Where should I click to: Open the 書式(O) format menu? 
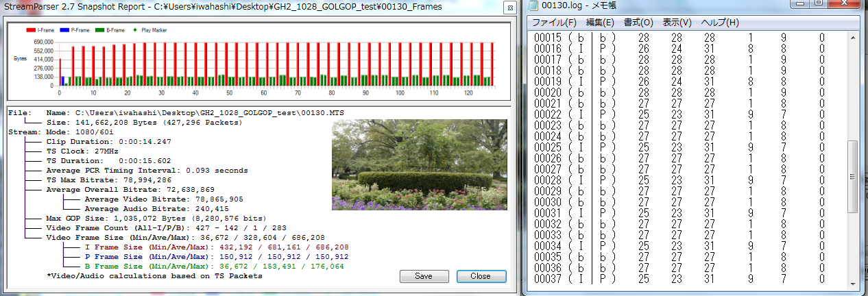(638, 23)
